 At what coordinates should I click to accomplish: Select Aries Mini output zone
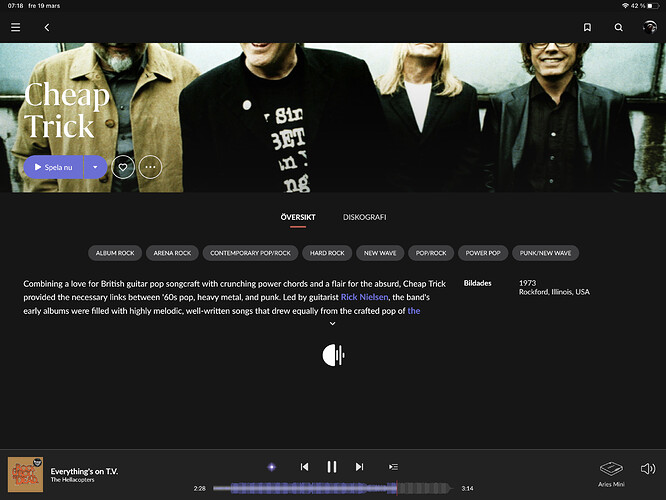pyautogui.click(x=611, y=474)
